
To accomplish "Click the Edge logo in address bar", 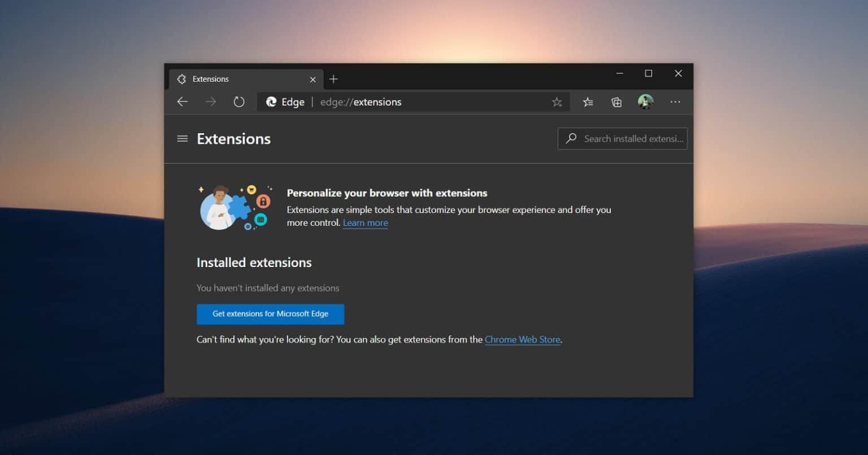I will pos(271,102).
